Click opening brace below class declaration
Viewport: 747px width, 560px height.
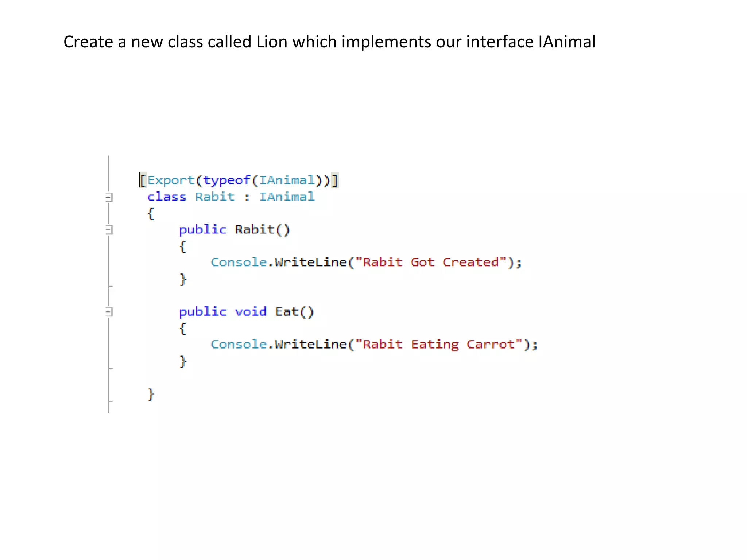pos(151,214)
